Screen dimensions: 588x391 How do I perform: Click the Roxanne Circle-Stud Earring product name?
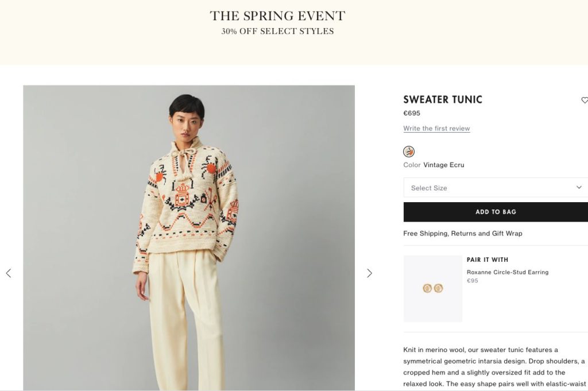(x=508, y=272)
